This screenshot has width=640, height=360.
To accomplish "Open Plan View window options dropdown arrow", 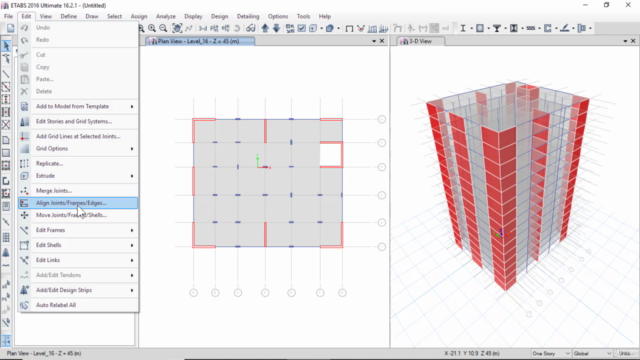I will point(374,41).
